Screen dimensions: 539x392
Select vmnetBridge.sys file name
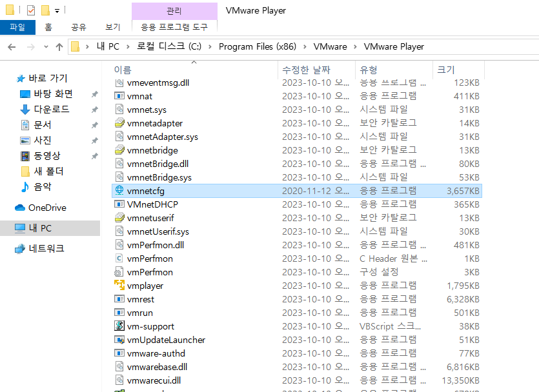coord(159,177)
